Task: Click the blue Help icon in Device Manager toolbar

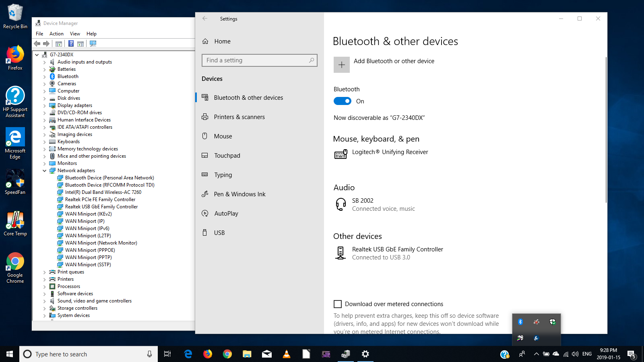Action: pyautogui.click(x=71, y=43)
